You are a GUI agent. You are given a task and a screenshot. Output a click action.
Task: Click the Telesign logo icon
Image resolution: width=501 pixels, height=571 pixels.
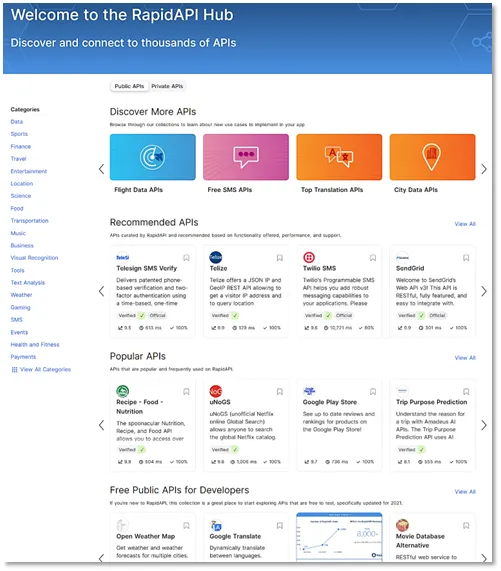pyautogui.click(x=123, y=257)
